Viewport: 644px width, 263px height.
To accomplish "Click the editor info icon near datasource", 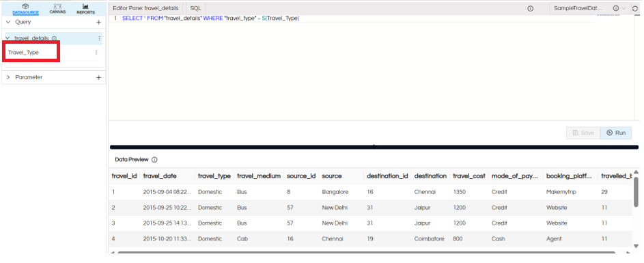I will 530,8.
